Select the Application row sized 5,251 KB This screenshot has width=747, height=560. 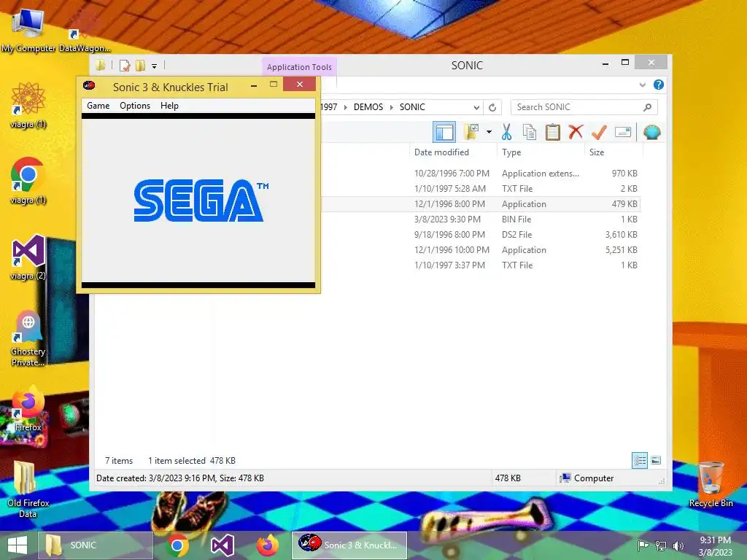pyautogui.click(x=480, y=250)
